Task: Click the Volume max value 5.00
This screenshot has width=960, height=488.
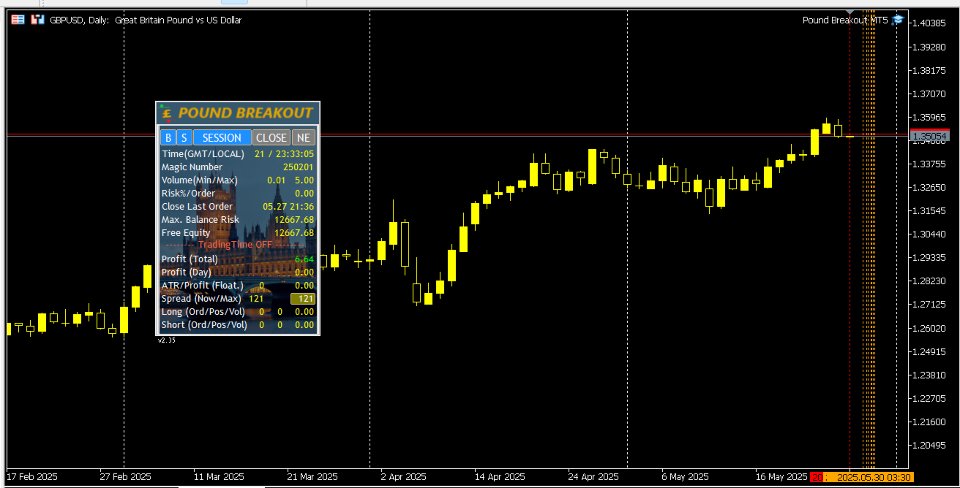Action: click(304, 181)
